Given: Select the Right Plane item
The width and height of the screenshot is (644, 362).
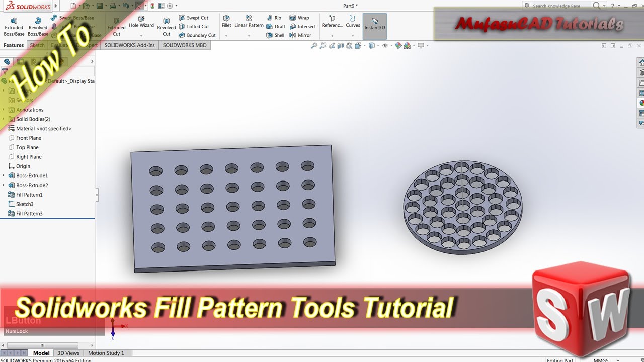Looking at the screenshot, I should pos(25,157).
